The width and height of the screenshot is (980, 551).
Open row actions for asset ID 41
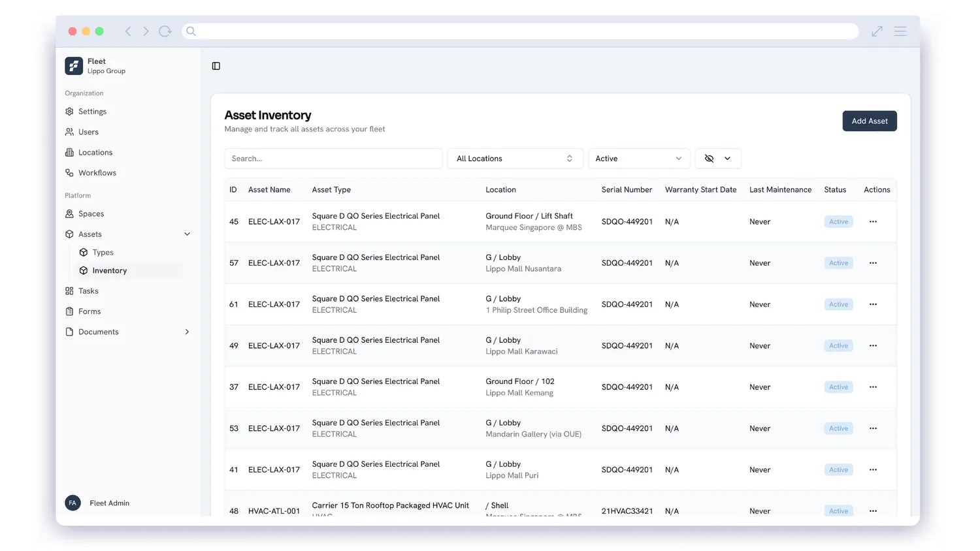pos(873,470)
